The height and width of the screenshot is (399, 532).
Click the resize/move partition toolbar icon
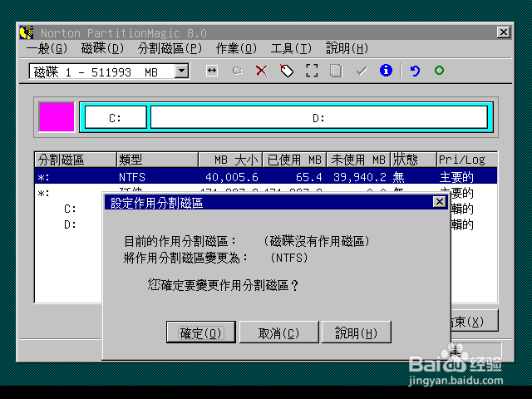point(212,71)
